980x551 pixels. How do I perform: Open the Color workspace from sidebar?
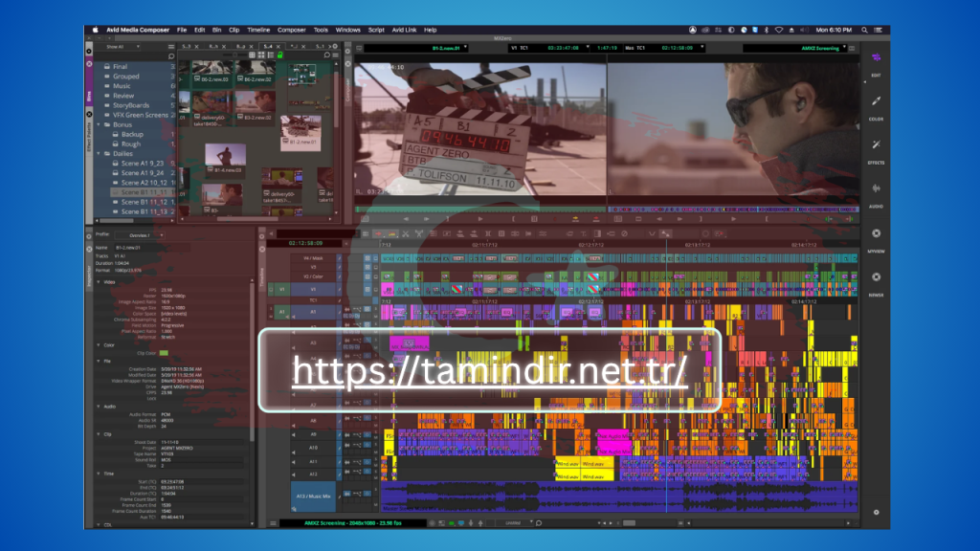877,101
